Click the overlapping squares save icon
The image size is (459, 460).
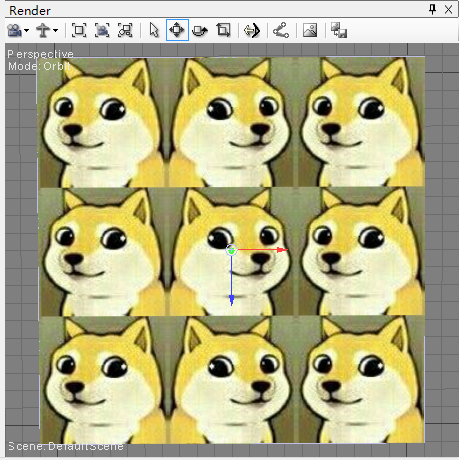click(339, 30)
